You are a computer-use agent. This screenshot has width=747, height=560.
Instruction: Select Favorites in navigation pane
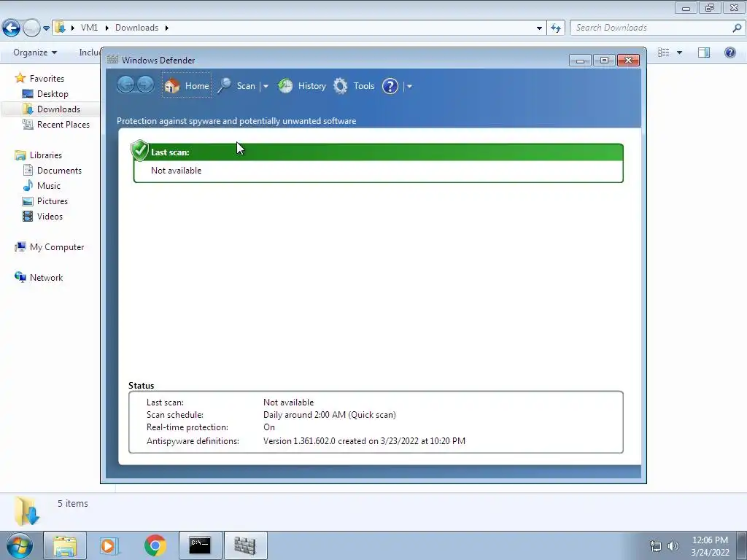coord(47,79)
